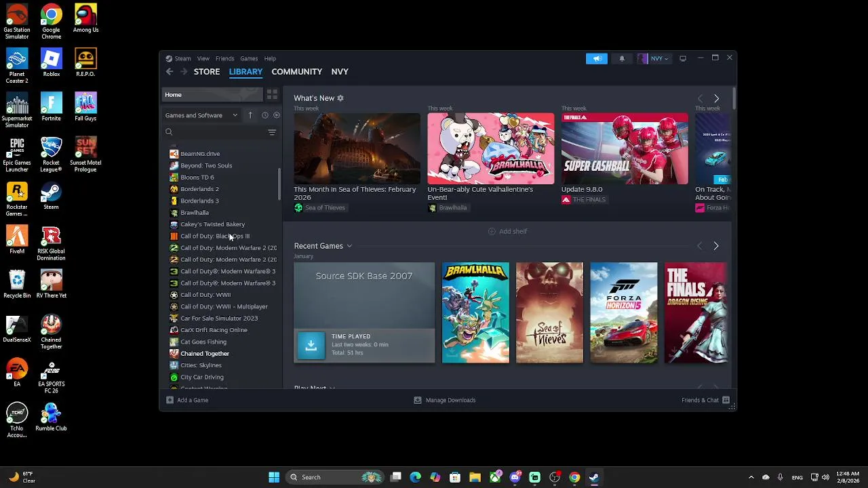
Task: Open Brawlhalla Valhallentine's event thumbnail
Action: click(x=490, y=148)
